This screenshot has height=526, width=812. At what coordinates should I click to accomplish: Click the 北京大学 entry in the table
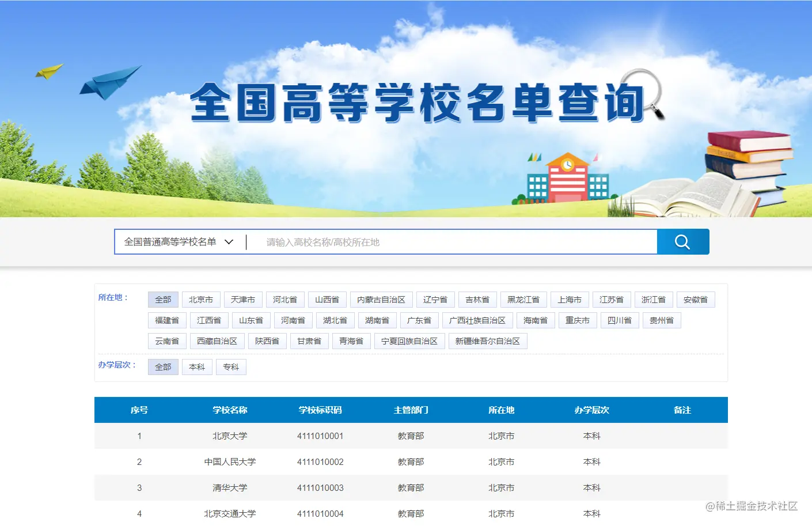[230, 436]
